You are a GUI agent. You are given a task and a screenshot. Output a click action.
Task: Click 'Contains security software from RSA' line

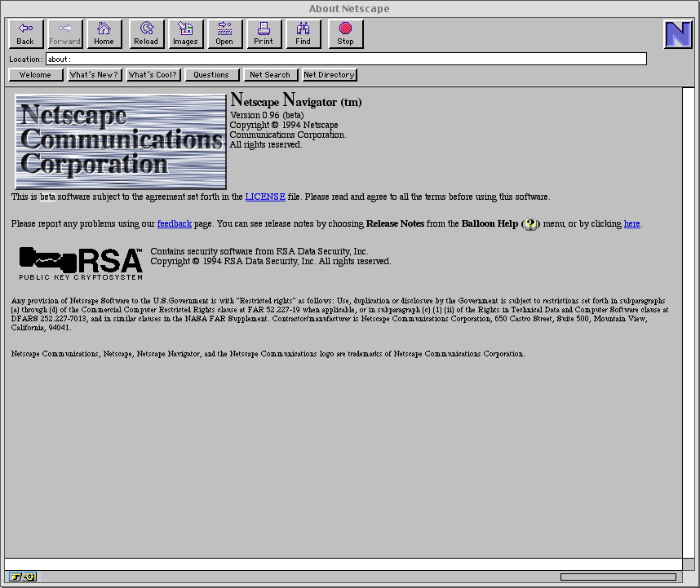click(x=259, y=251)
